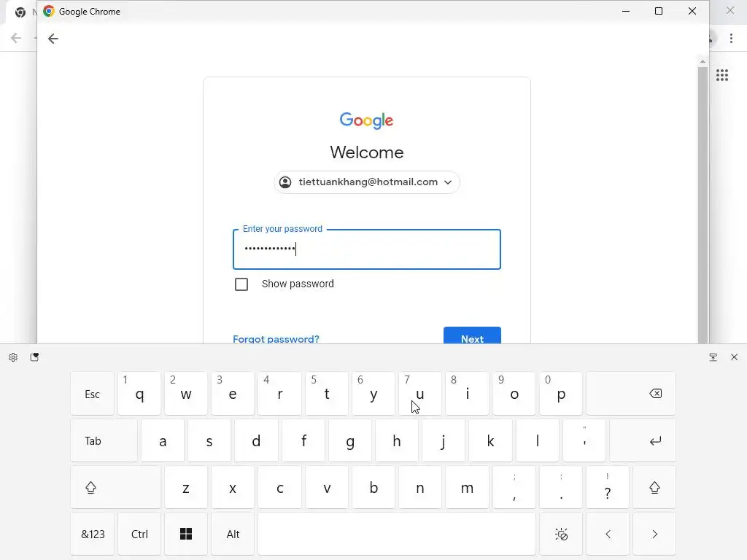The width and height of the screenshot is (747, 560).
Task: Tap the Ctrl key
Action: [x=139, y=534]
